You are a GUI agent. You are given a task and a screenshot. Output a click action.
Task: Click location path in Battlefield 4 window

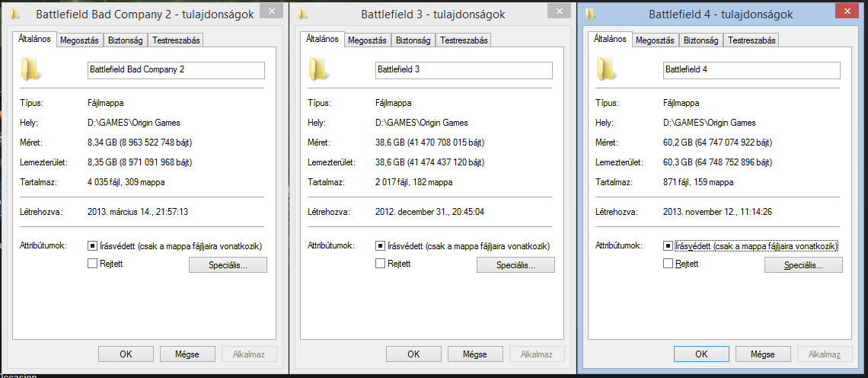point(710,123)
